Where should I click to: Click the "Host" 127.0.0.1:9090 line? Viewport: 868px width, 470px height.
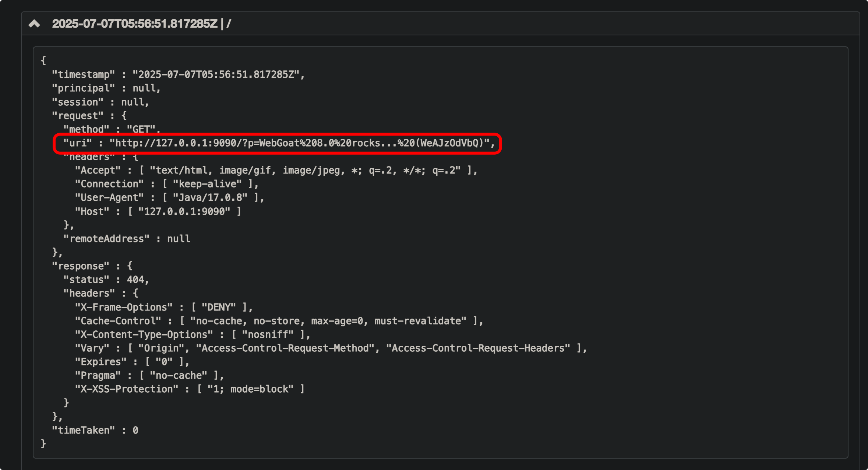(x=158, y=211)
